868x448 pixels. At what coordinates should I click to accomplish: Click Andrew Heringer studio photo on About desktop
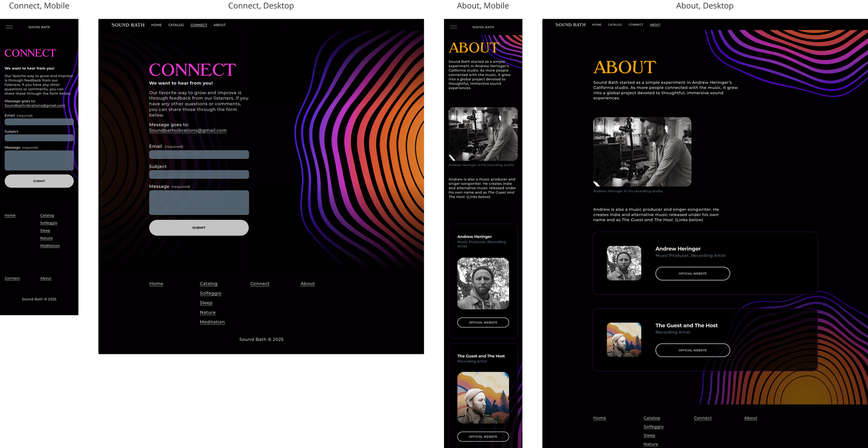[x=642, y=151]
